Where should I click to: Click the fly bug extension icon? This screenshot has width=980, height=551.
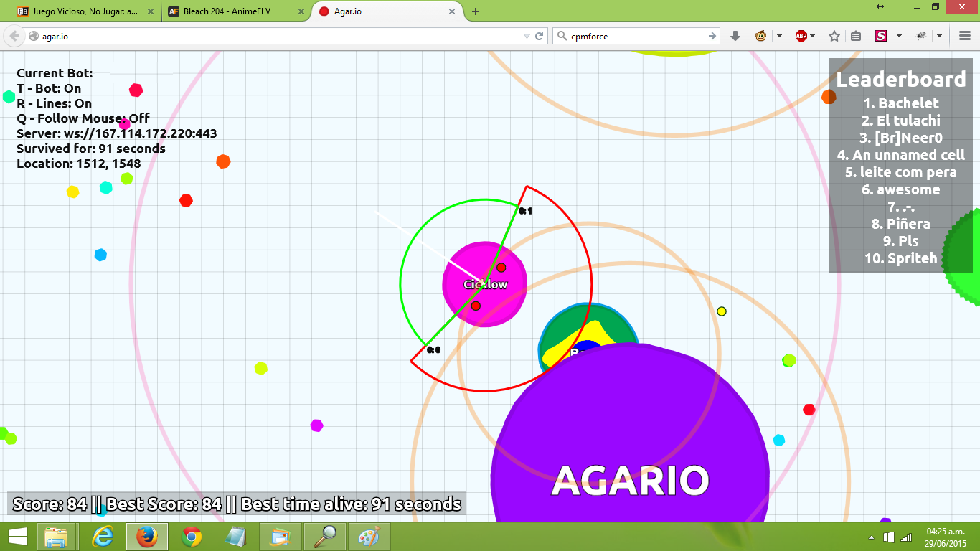[921, 36]
